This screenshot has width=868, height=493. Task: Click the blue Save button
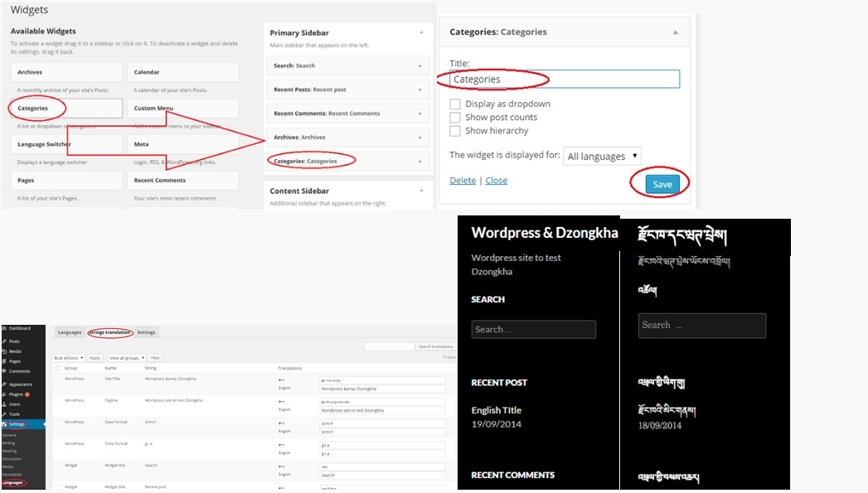(662, 184)
